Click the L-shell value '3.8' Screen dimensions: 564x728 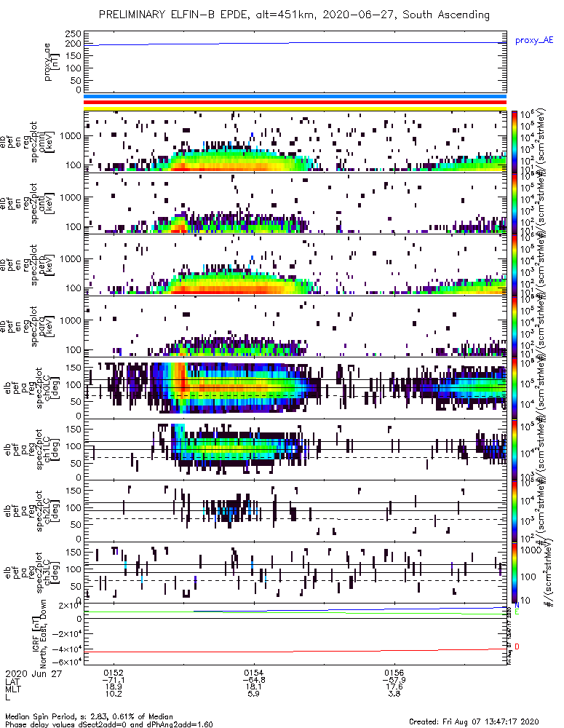(x=394, y=694)
